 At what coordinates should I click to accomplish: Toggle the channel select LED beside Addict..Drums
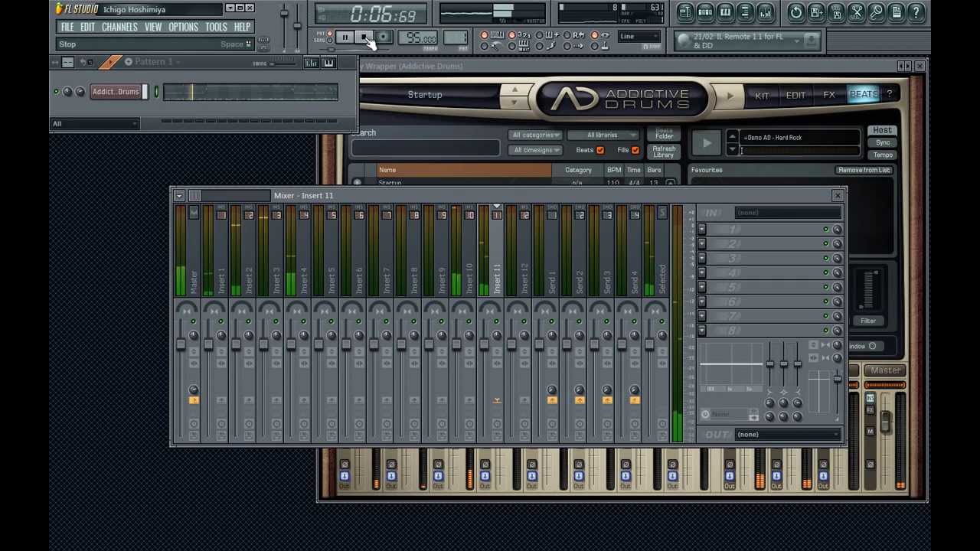coord(156,92)
